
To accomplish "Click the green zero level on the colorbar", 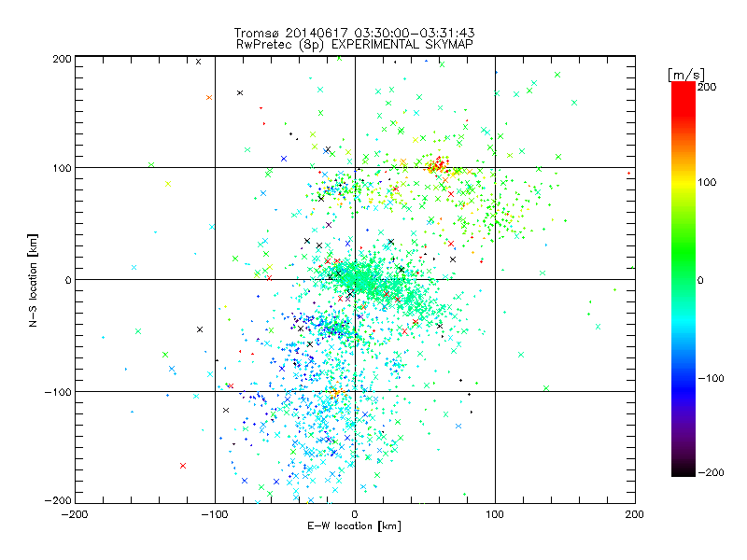I will (x=684, y=279).
